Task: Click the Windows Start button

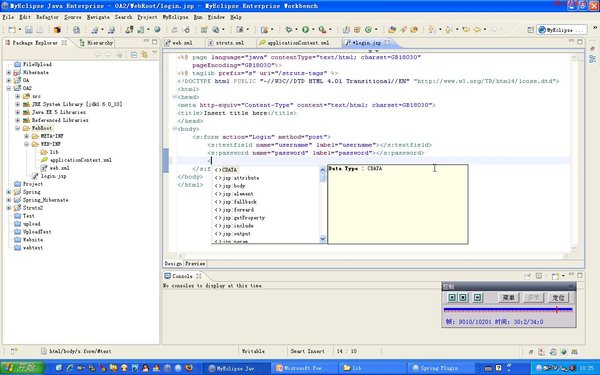Action: tap(22, 368)
